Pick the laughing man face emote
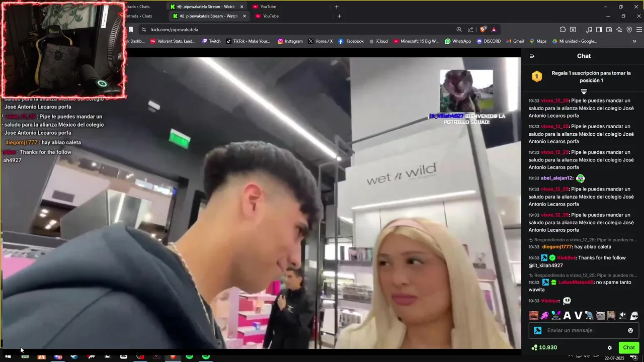The width and height of the screenshot is (644, 362). 534,316
